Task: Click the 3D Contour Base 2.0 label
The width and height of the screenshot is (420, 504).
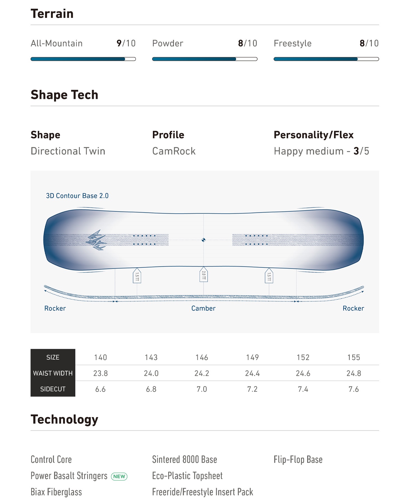Action: coord(77,196)
